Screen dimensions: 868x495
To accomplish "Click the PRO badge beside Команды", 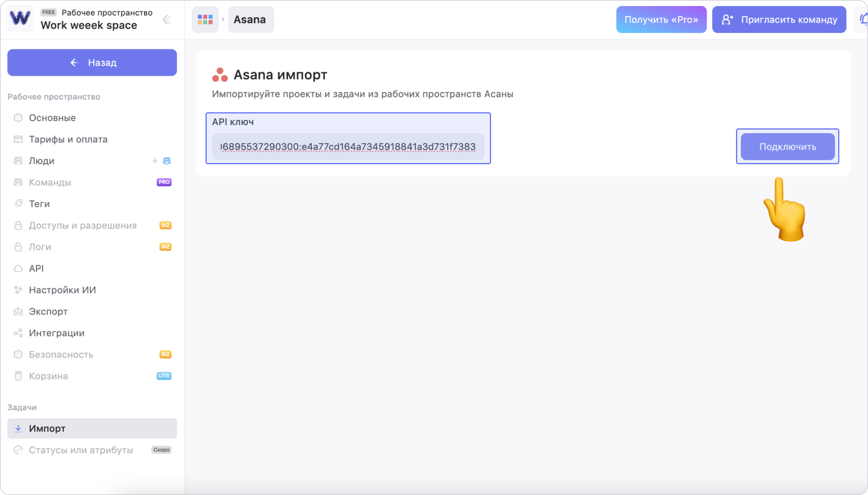I will click(x=164, y=182).
